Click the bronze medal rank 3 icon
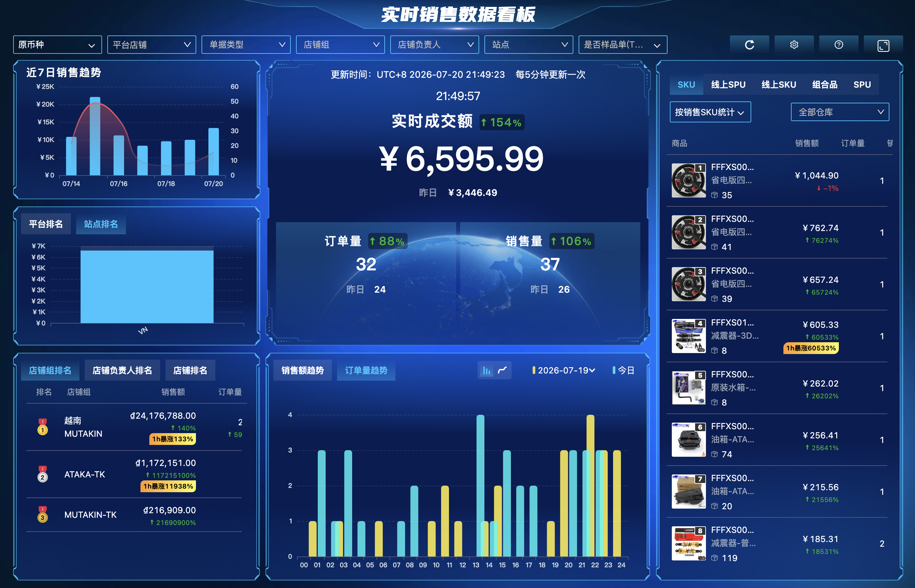 click(42, 514)
